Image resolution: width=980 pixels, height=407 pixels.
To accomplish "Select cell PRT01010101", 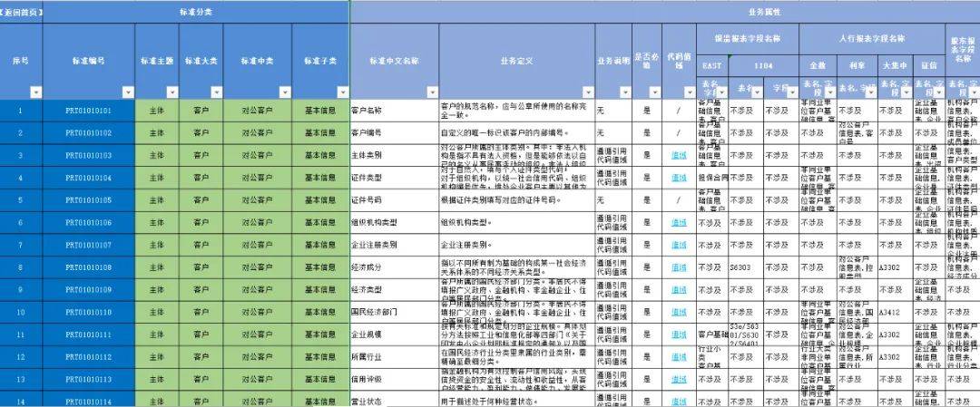I will click(89, 111).
